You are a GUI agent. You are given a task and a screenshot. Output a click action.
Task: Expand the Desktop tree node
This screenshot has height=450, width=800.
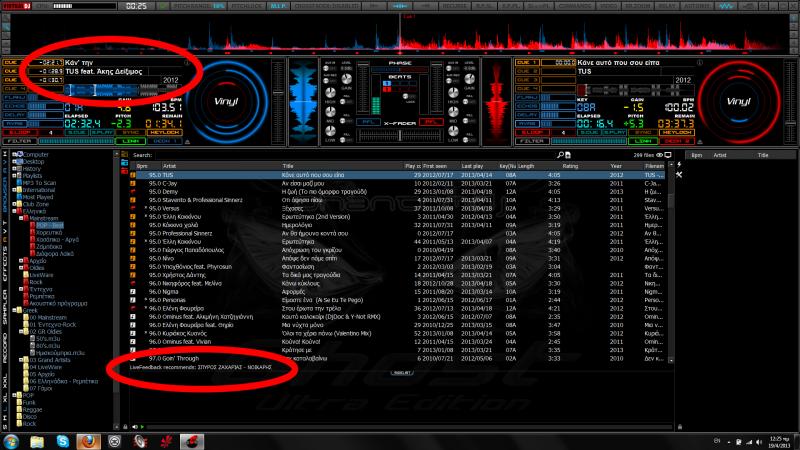[14, 161]
